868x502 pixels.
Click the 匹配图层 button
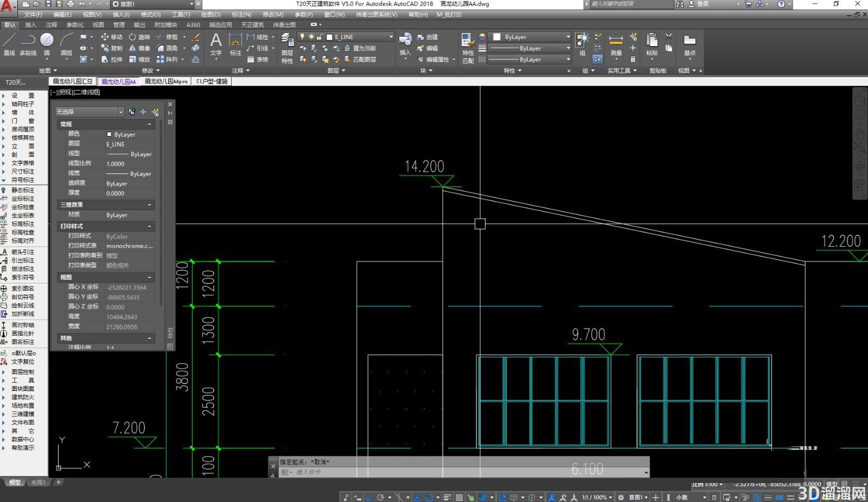tap(360, 60)
